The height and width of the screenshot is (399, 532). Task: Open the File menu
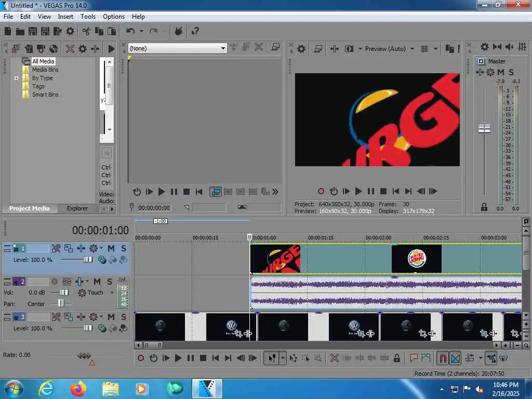click(x=8, y=17)
